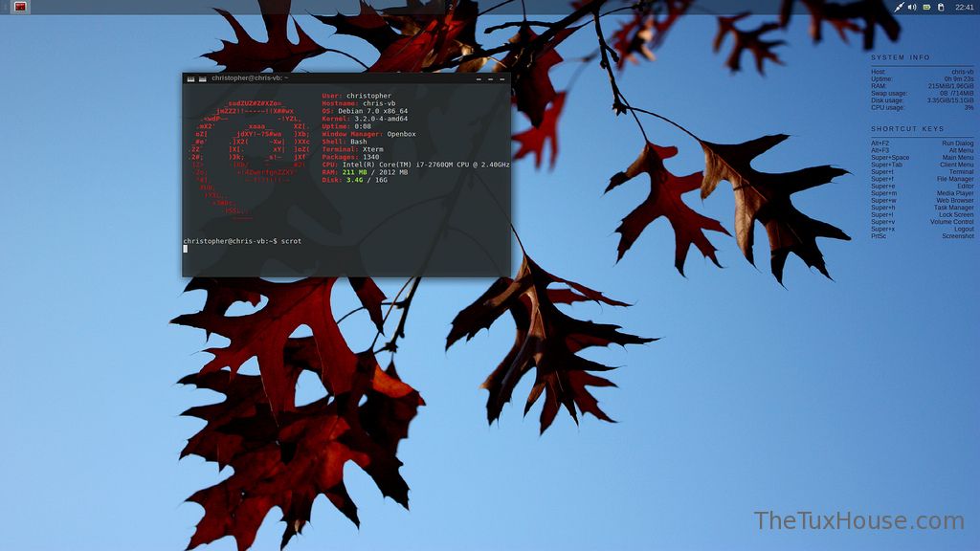
Task: Click the 'Super+Space Main Menu' shortcut row
Action: click(x=923, y=158)
